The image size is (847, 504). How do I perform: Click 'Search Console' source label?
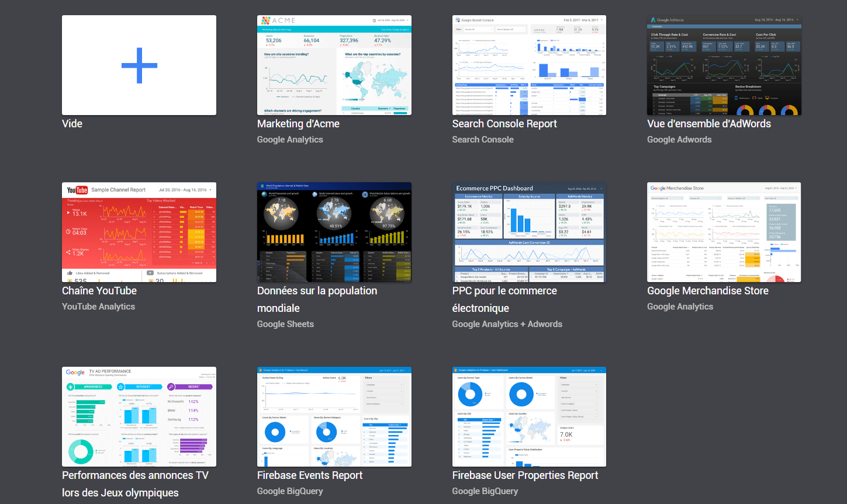click(483, 140)
